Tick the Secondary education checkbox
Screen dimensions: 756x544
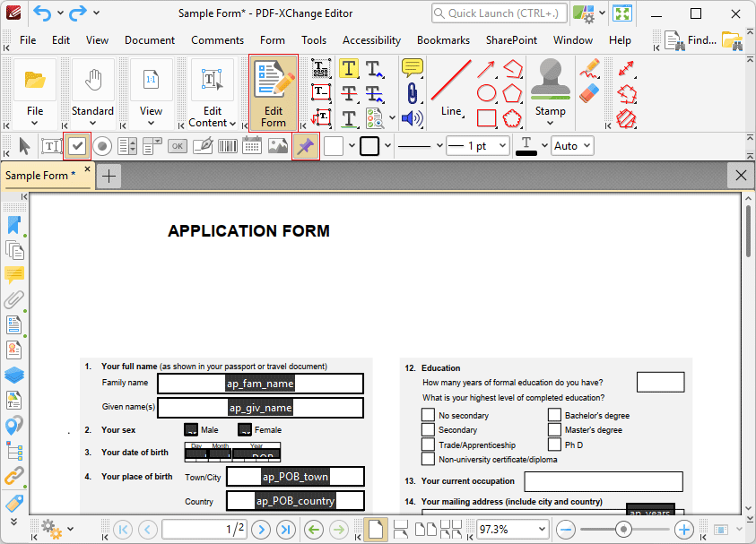point(428,429)
